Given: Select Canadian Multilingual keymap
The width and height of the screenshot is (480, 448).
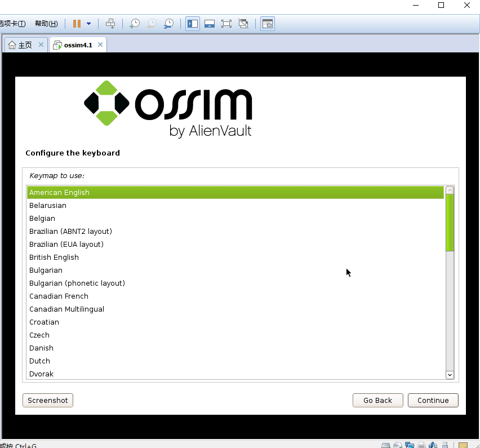Looking at the screenshot, I should tap(235, 309).
